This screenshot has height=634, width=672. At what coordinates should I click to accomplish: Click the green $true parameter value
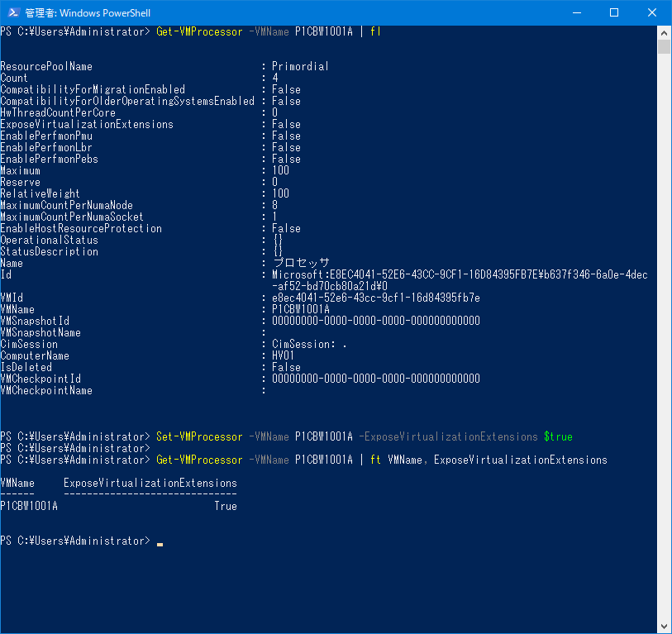558,436
